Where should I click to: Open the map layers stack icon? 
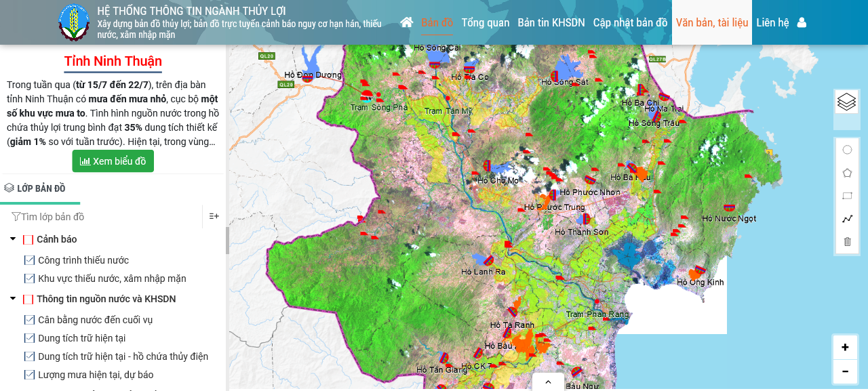click(846, 102)
